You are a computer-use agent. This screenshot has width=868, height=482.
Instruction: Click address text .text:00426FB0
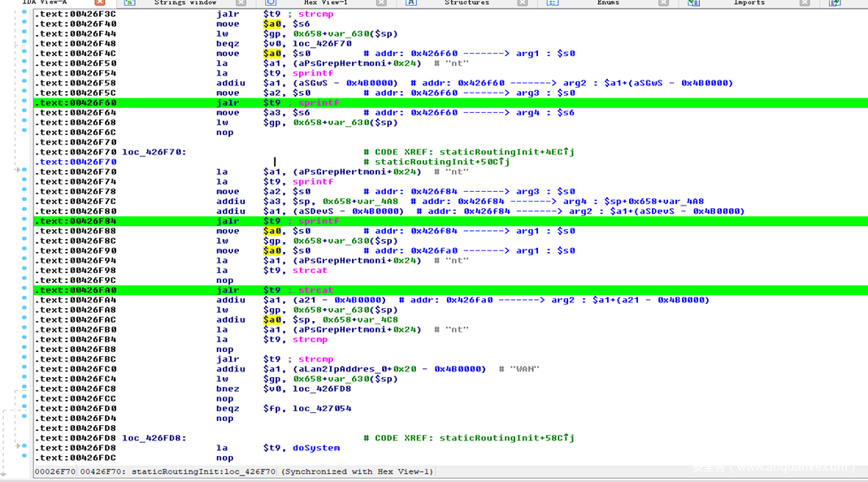[x=76, y=330]
